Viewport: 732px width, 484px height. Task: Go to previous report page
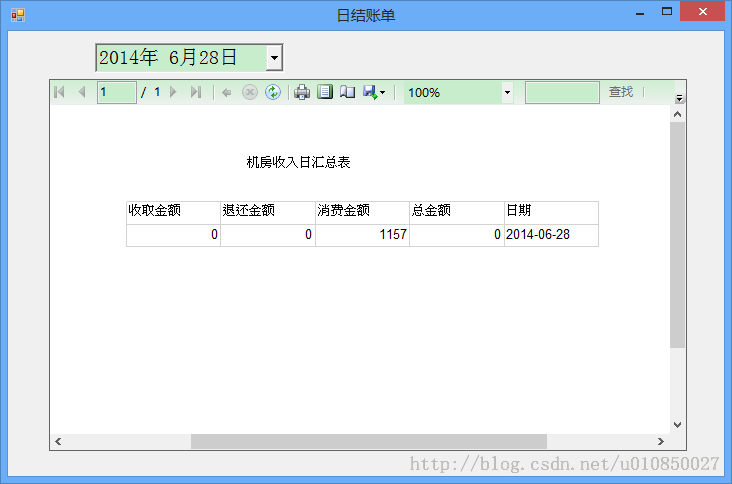click(82, 92)
